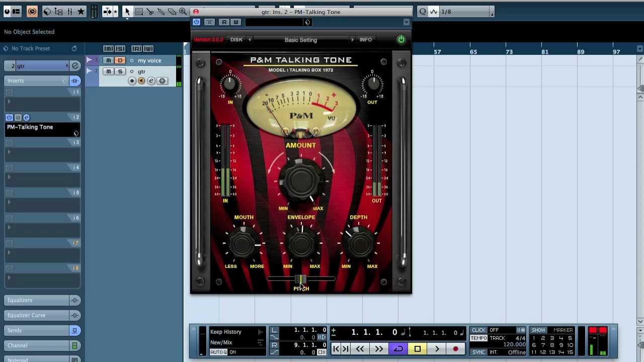Solo the gtr track
The width and height of the screenshot is (644, 362).
tap(120, 71)
